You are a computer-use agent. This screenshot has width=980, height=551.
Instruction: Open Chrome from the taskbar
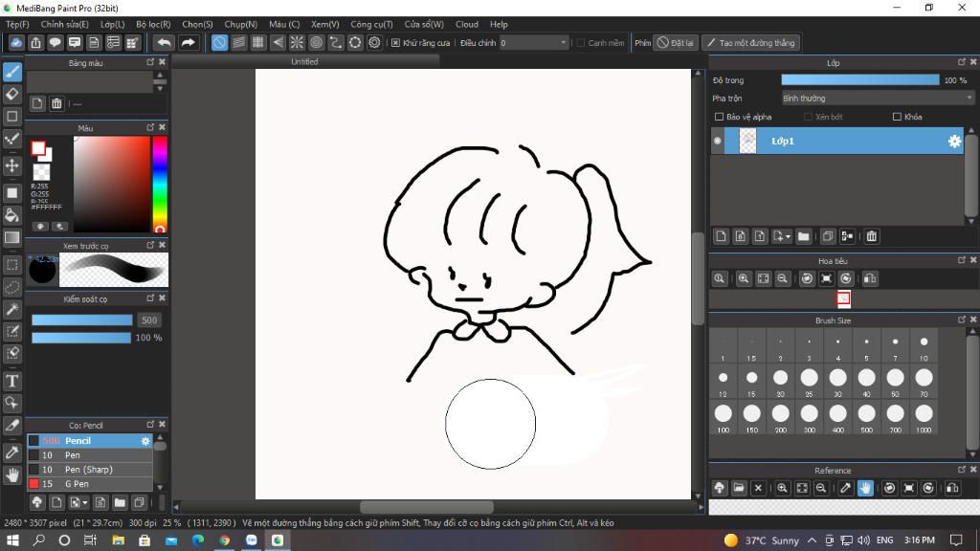[x=224, y=540]
